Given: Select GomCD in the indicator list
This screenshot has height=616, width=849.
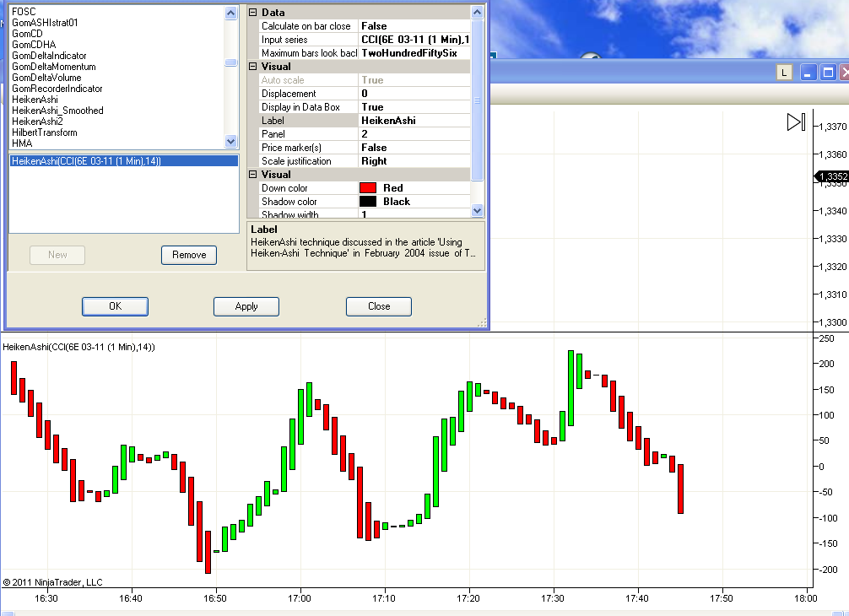Looking at the screenshot, I should (x=27, y=34).
